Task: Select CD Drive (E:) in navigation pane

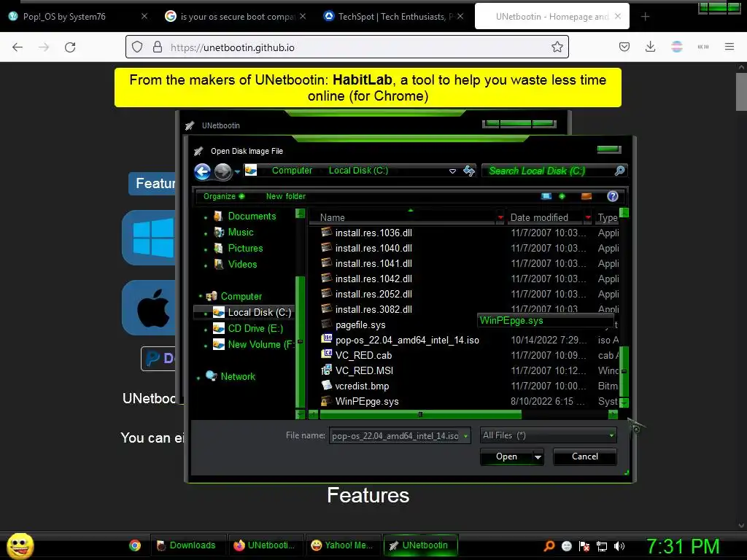Action: (255, 329)
